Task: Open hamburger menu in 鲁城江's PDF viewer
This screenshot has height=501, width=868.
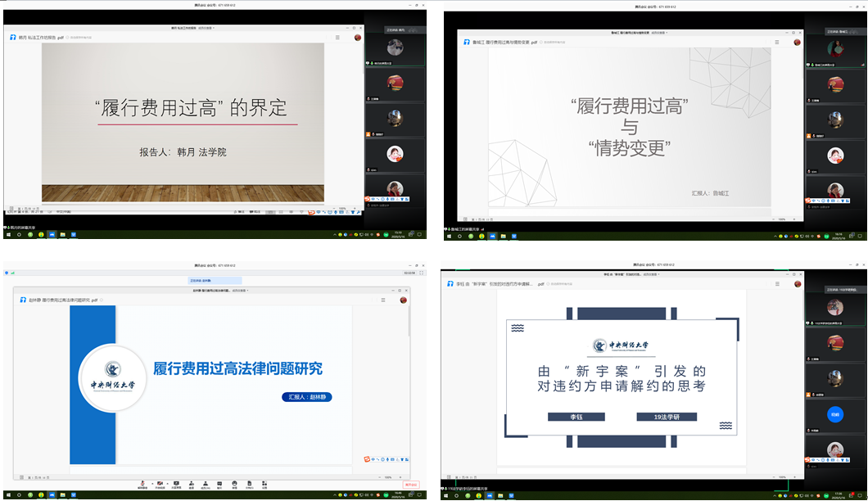Action: pyautogui.click(x=775, y=42)
